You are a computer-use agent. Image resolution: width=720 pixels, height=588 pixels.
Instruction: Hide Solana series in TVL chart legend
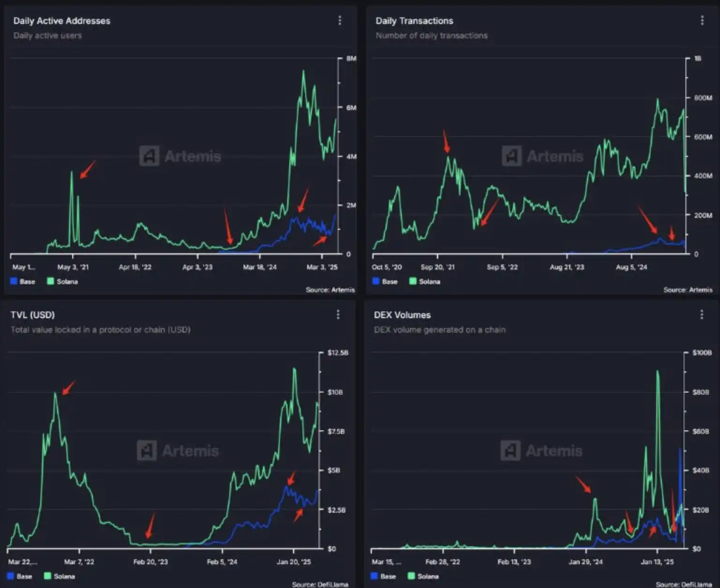60,576
